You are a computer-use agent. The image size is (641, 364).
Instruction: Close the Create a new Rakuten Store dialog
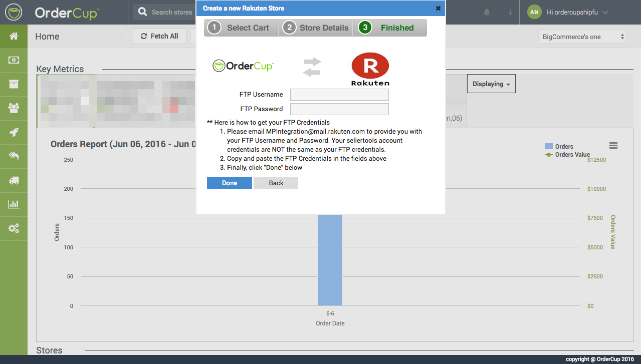pyautogui.click(x=438, y=8)
